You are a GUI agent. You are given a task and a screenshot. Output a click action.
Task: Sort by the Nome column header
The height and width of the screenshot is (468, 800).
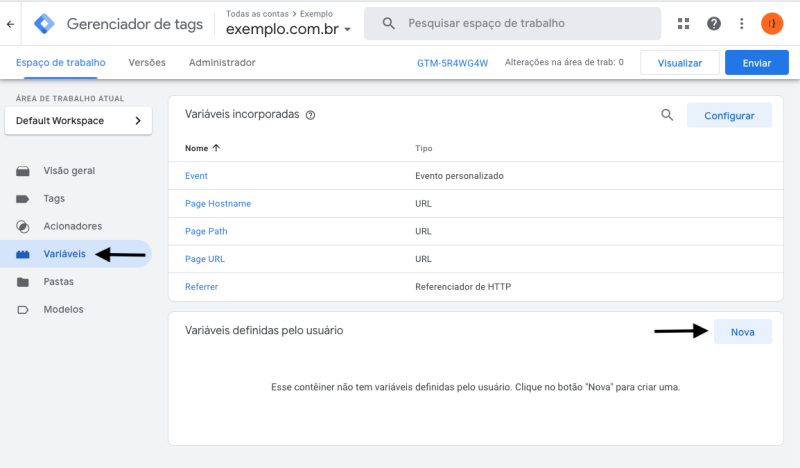203,148
